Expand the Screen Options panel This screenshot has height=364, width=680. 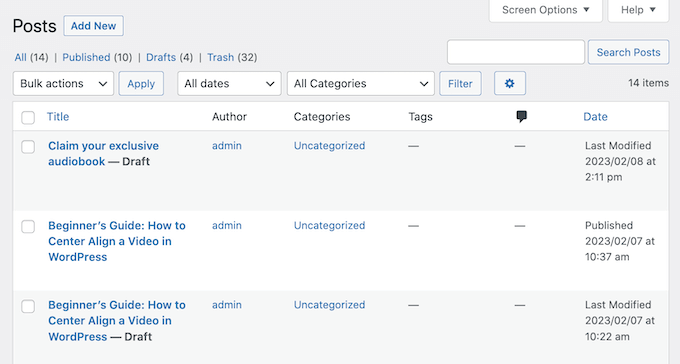[x=546, y=10]
